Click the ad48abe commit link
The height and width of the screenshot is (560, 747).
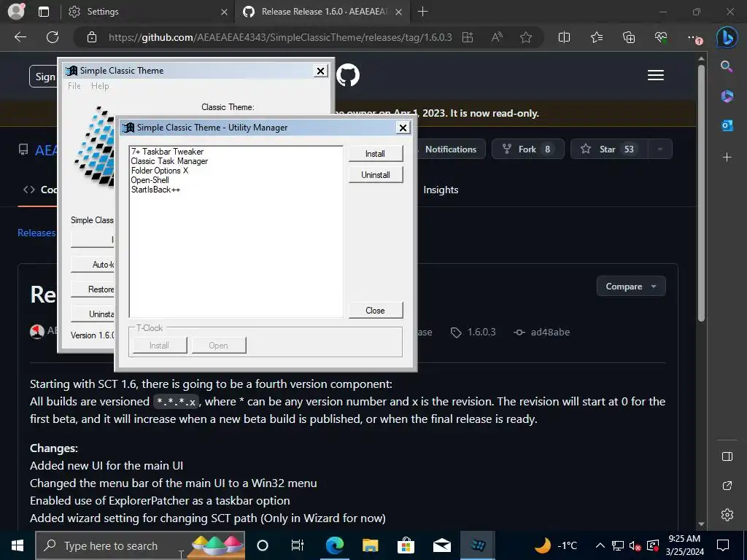click(x=542, y=332)
